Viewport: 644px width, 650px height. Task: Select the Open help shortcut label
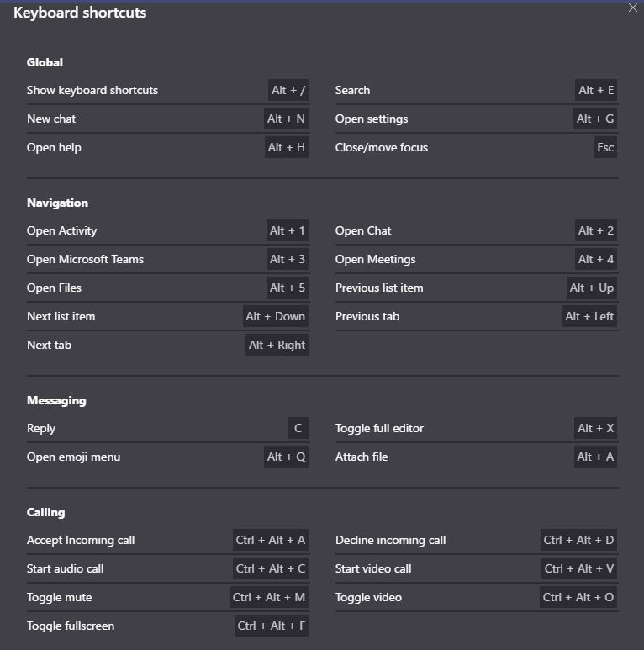pyautogui.click(x=54, y=148)
